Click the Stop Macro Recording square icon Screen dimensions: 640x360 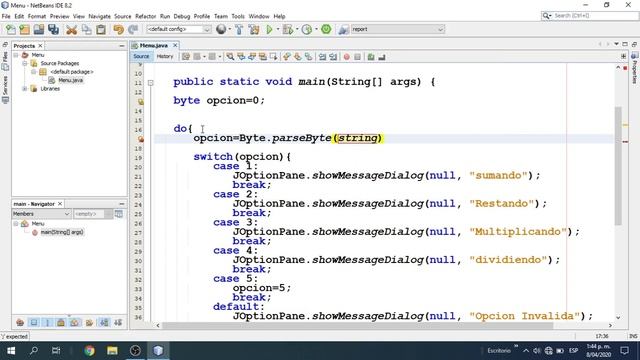[357, 57]
